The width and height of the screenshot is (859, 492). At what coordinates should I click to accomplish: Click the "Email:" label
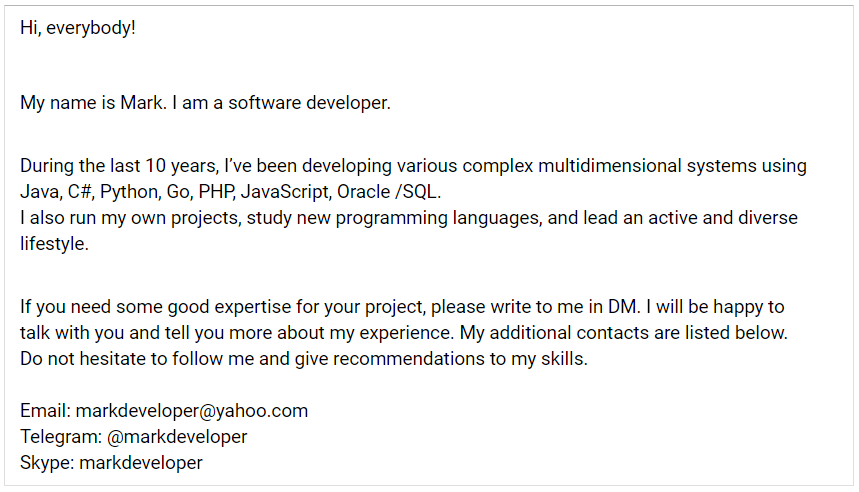click(45, 411)
